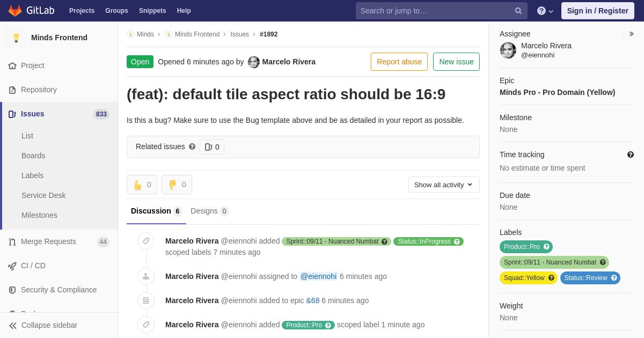
Task: Open the Merge Requests icon
Action: pyautogui.click(x=12, y=241)
